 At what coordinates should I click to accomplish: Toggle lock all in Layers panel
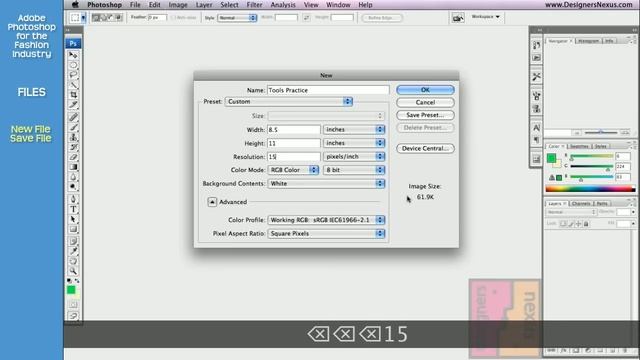[x=586, y=224]
